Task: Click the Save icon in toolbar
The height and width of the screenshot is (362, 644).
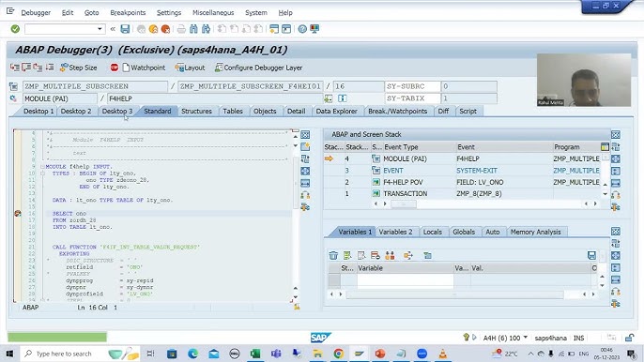Action: click(x=125, y=29)
